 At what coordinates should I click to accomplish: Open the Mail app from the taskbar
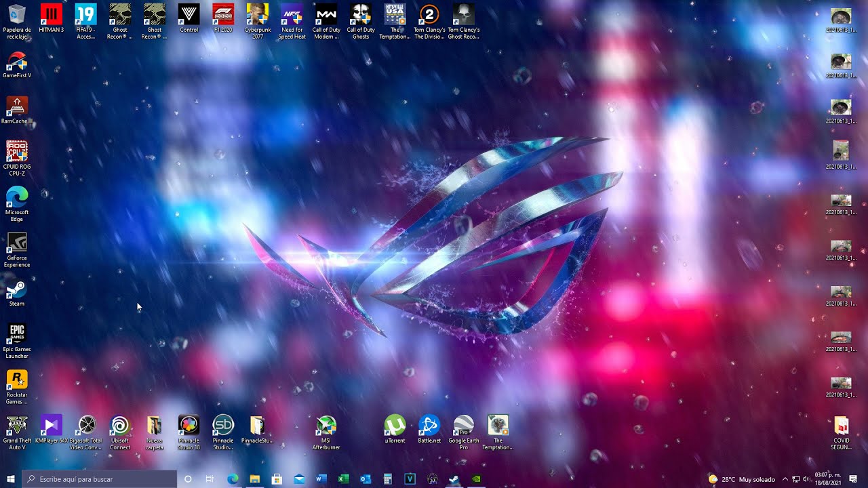click(299, 479)
